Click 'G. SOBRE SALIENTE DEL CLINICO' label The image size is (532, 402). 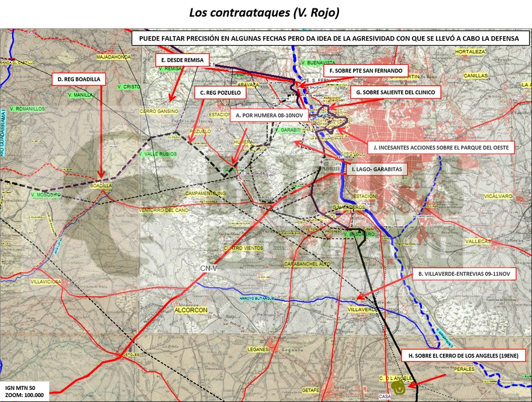396,92
